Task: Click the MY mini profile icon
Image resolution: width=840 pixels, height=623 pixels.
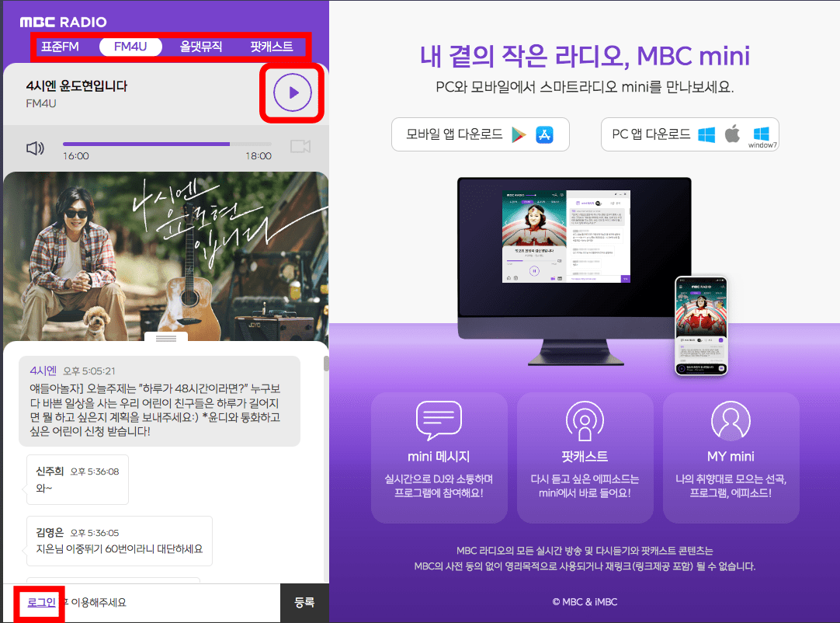Action: pos(731,420)
